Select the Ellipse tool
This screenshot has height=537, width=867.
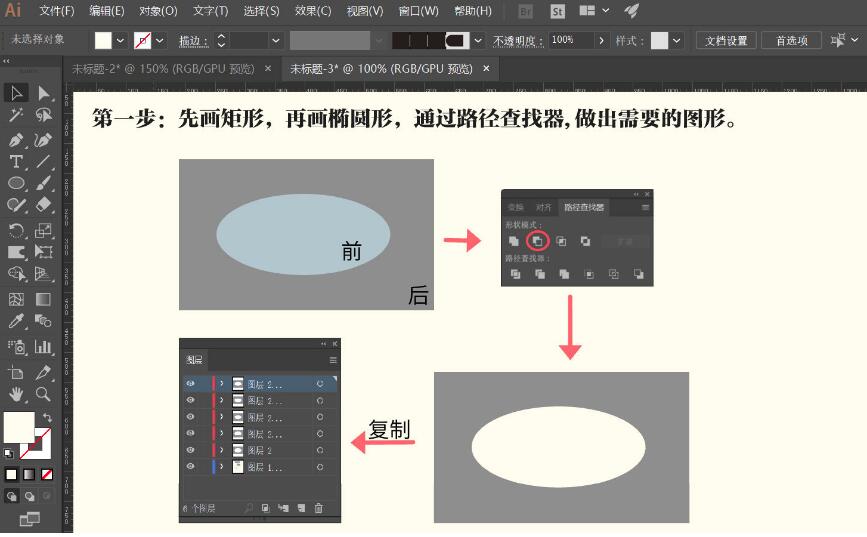17,184
